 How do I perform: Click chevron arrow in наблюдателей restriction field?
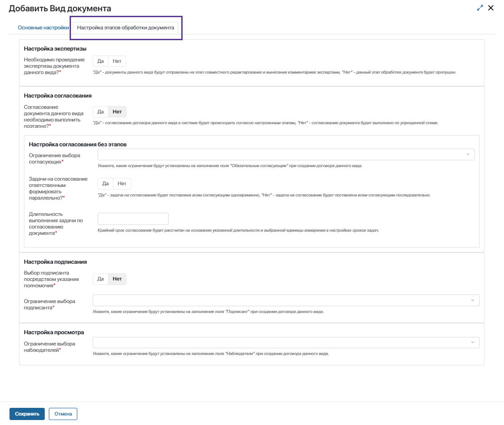pos(473,342)
